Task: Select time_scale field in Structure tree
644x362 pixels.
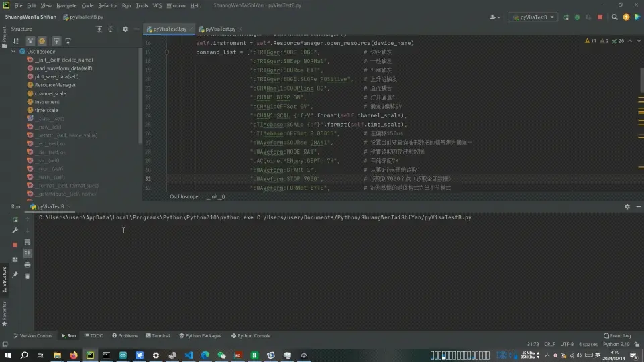Action: [46, 110]
